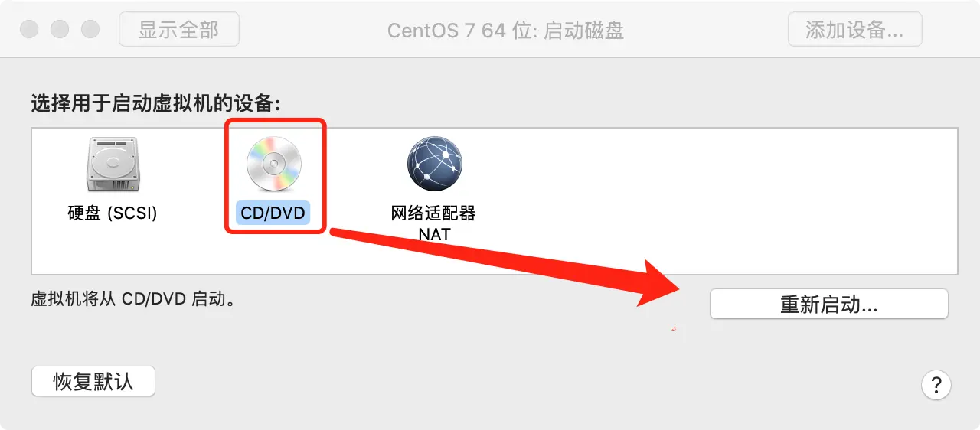Minimize the window with the middle title-bar button

pyautogui.click(x=60, y=30)
